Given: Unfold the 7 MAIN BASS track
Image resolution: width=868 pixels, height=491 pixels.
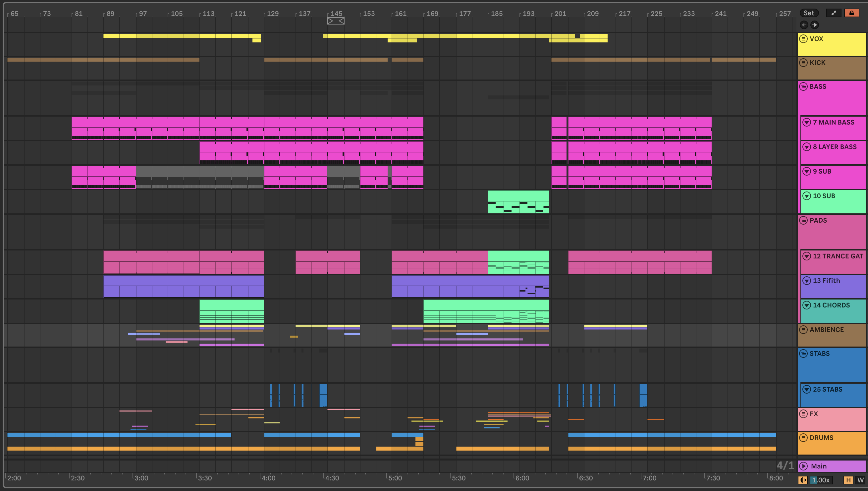Looking at the screenshot, I should 806,122.
